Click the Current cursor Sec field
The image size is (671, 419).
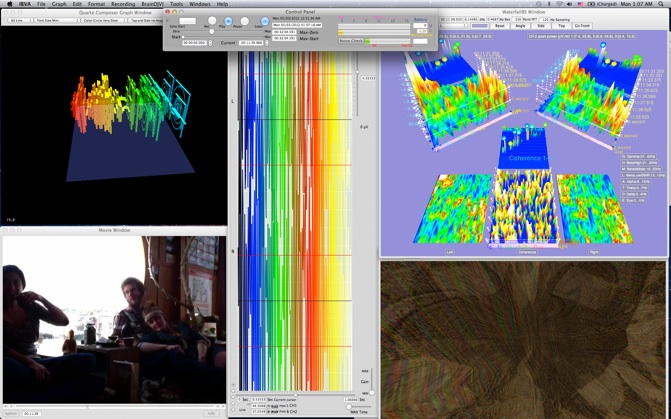click(x=258, y=399)
